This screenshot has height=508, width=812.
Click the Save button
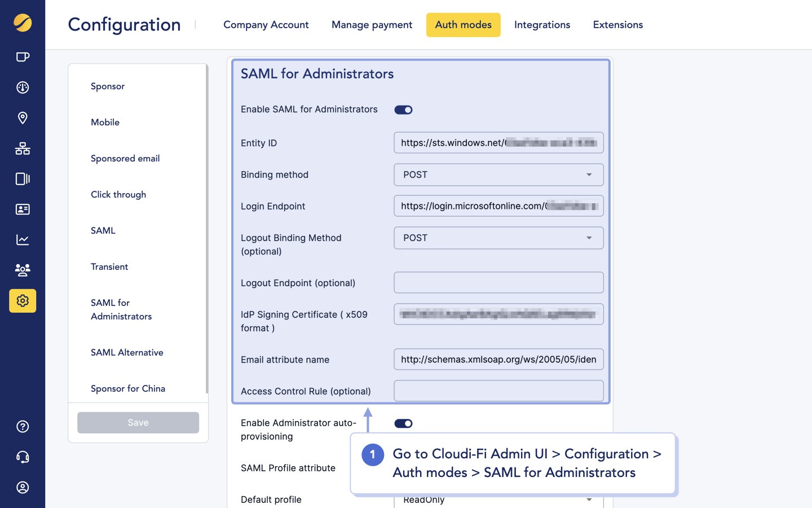coord(138,422)
